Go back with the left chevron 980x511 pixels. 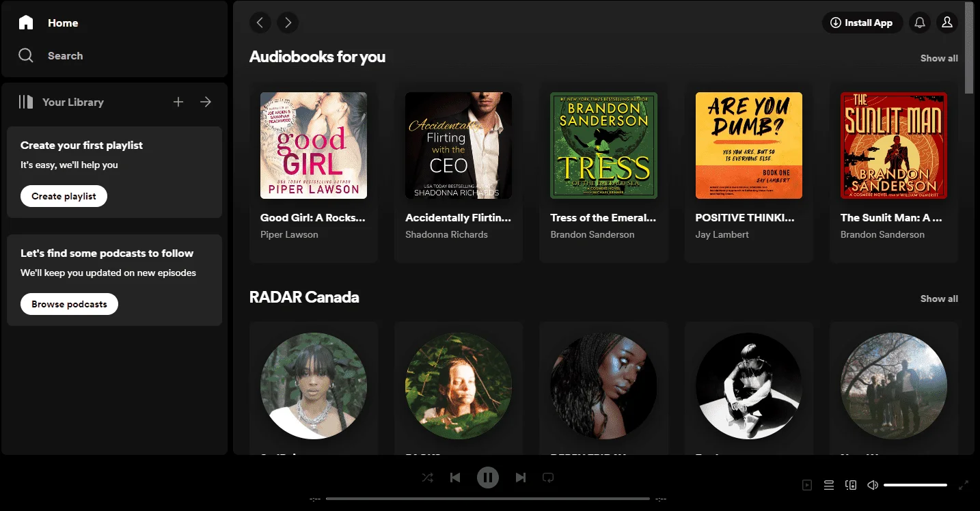click(x=260, y=23)
